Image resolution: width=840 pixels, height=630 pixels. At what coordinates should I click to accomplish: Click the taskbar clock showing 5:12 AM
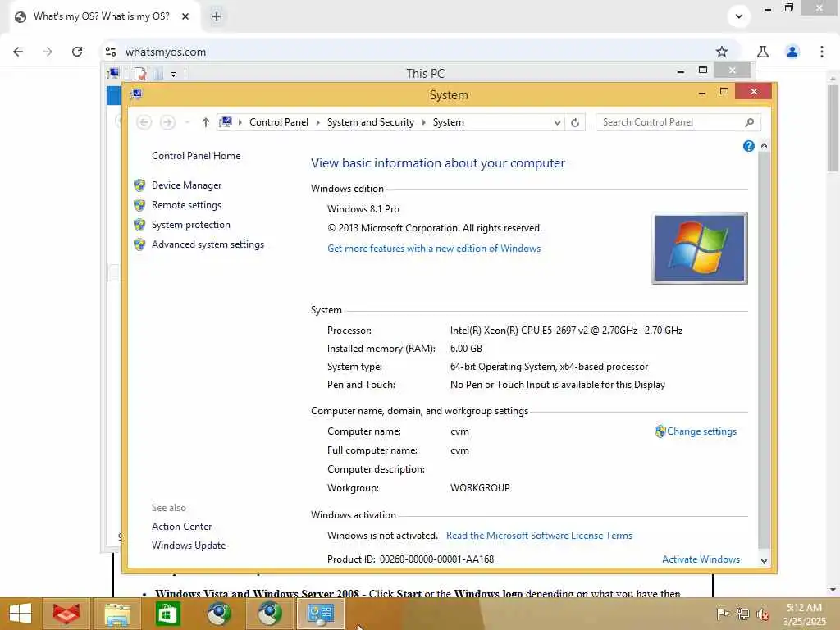click(804, 614)
